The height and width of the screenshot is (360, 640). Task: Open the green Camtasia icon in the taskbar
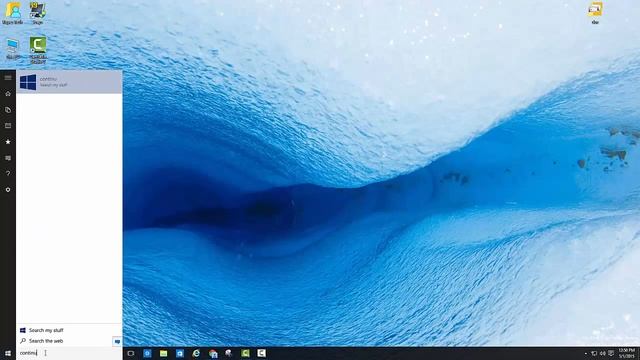[245, 353]
